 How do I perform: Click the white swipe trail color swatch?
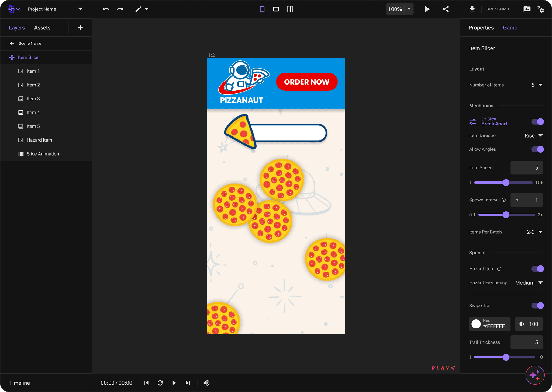pos(476,324)
